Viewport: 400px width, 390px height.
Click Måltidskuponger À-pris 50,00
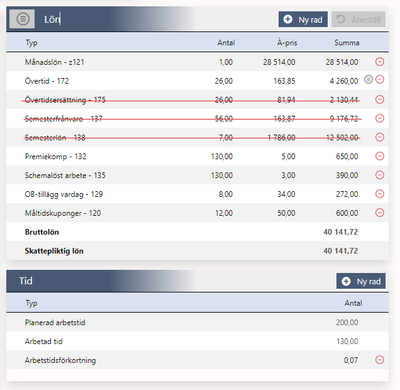point(286,213)
